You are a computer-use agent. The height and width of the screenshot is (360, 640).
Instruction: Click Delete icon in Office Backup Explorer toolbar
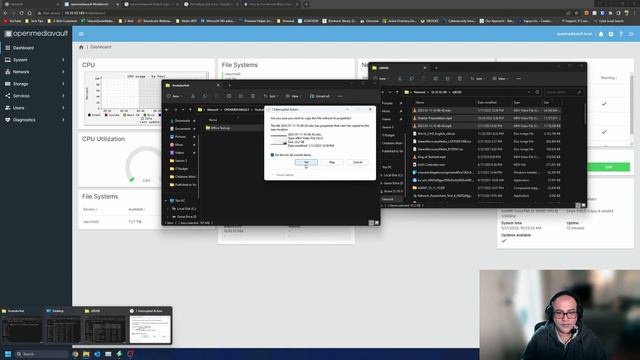[x=253, y=96]
